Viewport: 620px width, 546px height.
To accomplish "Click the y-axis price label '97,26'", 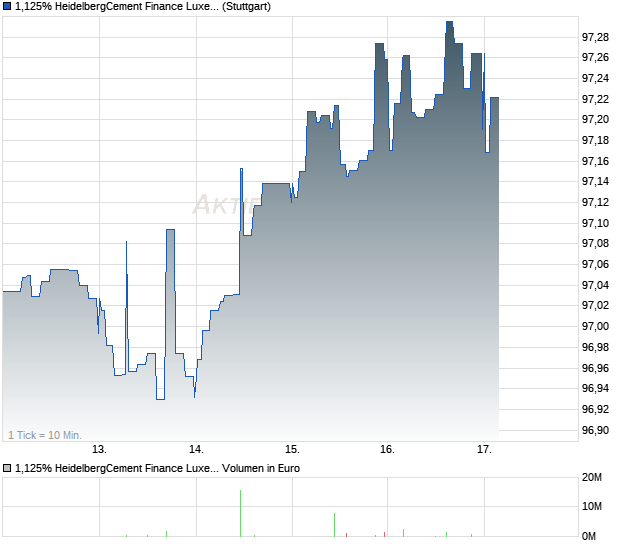I will point(595,58).
